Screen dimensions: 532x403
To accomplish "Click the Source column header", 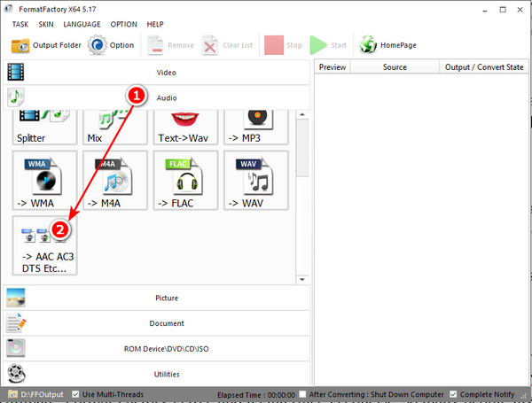I will pos(395,66).
